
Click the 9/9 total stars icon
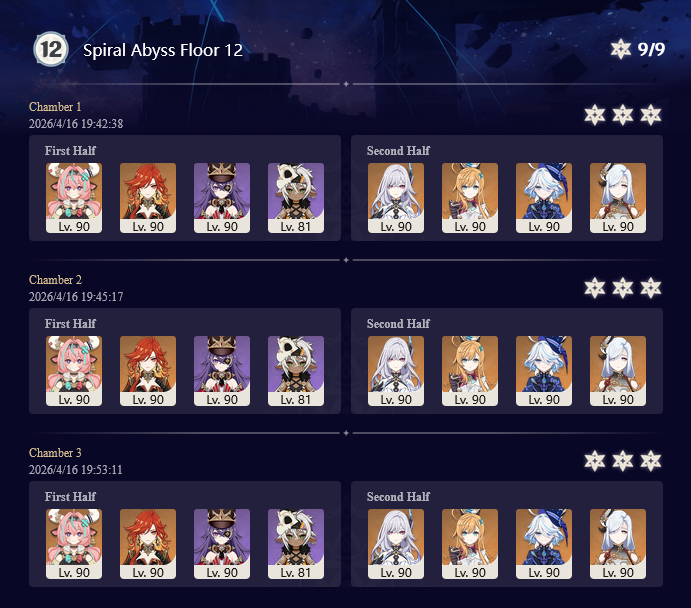tap(620, 49)
